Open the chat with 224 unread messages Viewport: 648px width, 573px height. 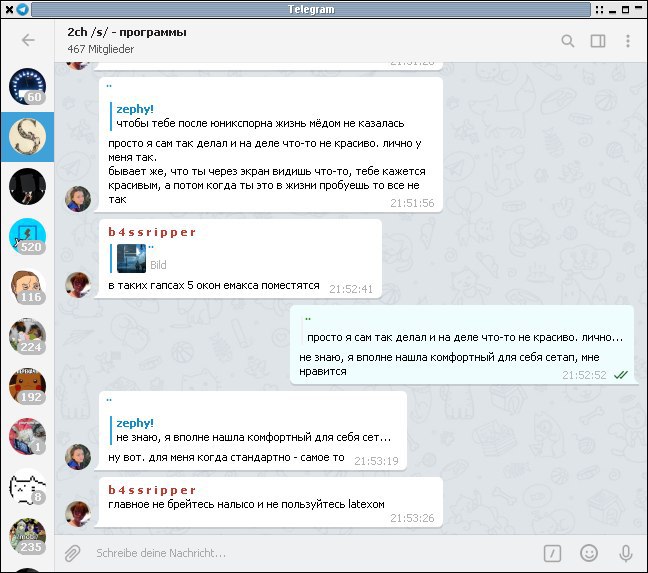(x=27, y=336)
